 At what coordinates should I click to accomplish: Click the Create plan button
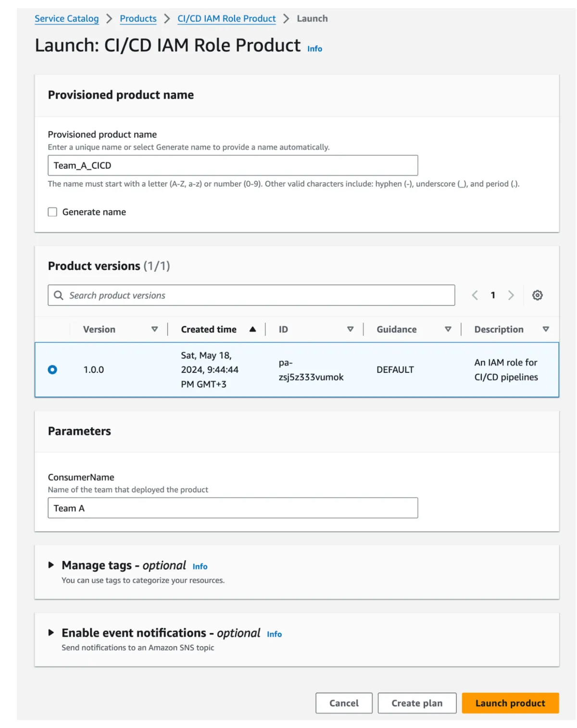pos(416,703)
